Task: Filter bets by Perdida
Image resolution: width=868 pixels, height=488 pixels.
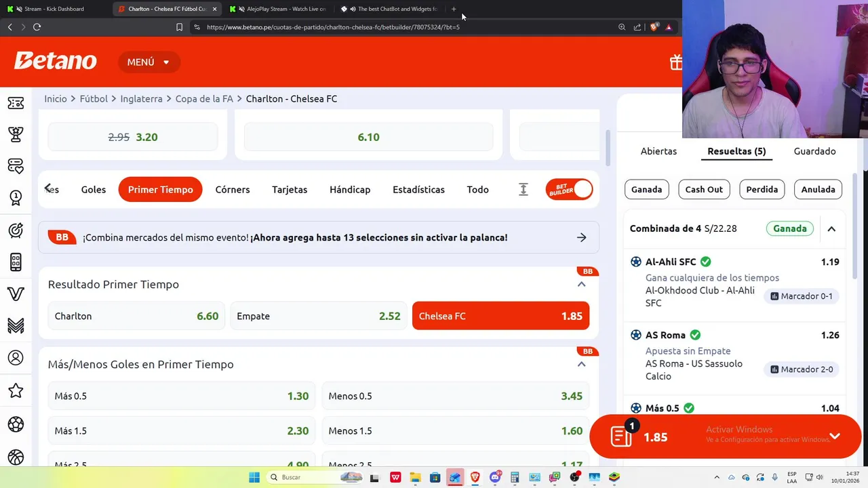Action: click(762, 190)
